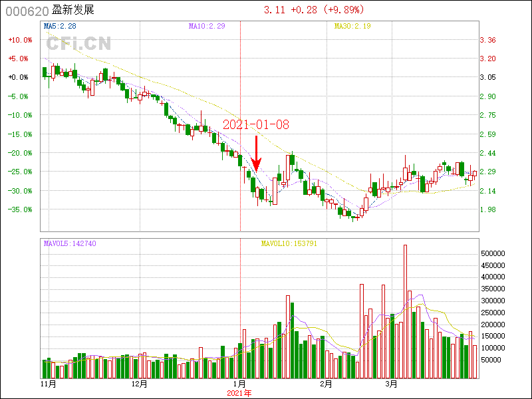Click the 3.36 price axis label

(488, 40)
